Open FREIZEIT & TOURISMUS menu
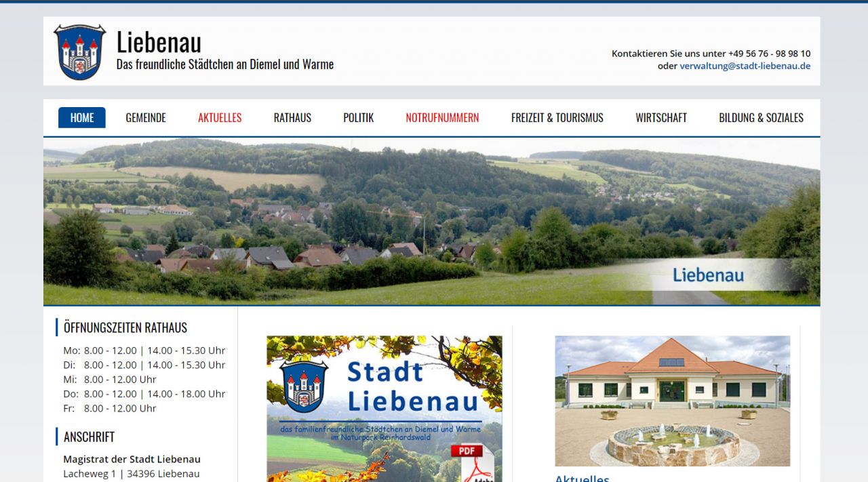868x482 pixels. click(x=557, y=117)
